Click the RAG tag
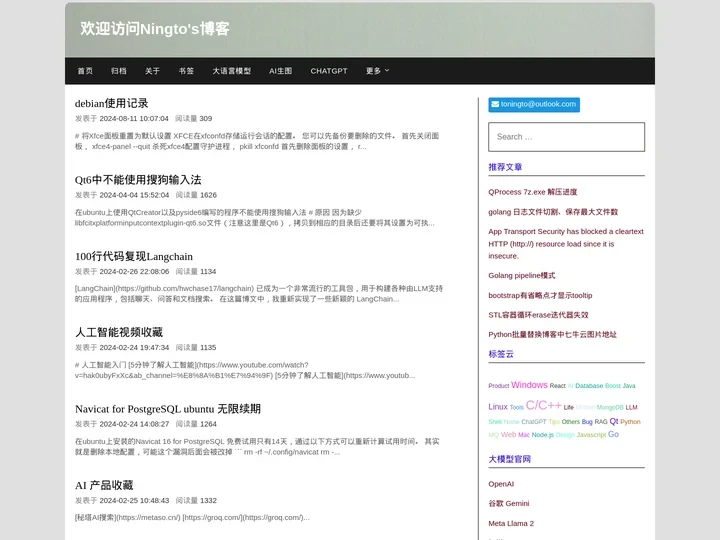Viewport: 720px width, 540px height. 601,422
